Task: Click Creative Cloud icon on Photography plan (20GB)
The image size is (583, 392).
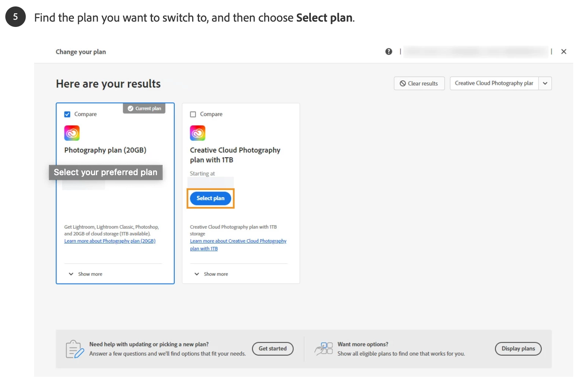Action: (x=72, y=133)
